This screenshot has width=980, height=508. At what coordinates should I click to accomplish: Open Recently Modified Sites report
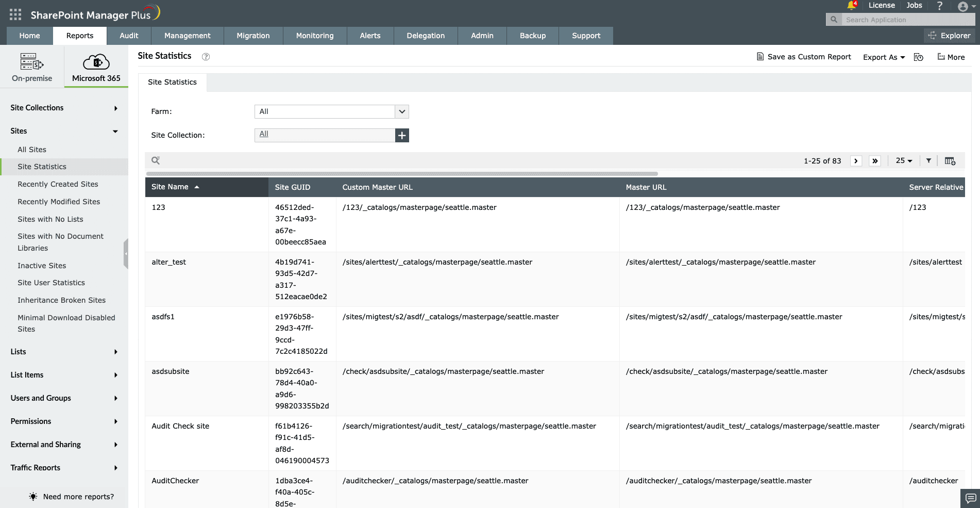[x=59, y=202]
